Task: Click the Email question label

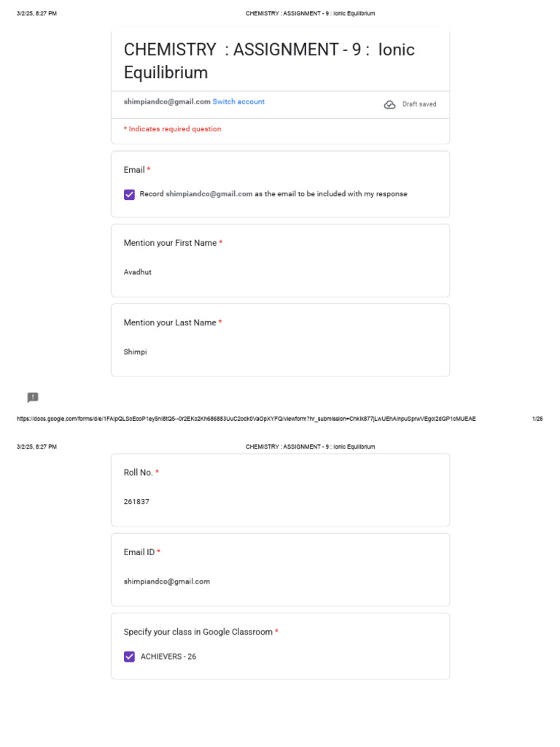Action: coord(134,170)
